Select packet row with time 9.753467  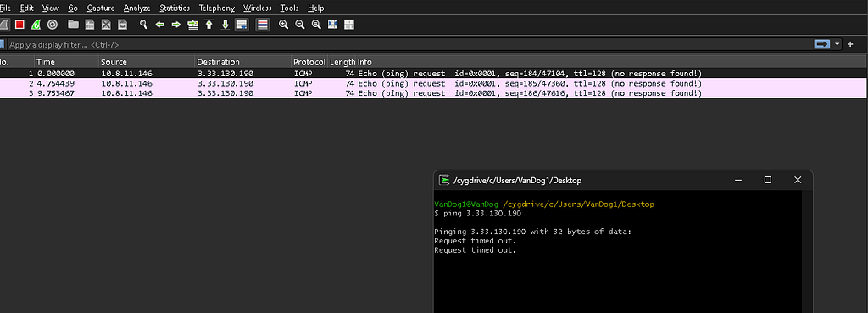[x=434, y=93]
